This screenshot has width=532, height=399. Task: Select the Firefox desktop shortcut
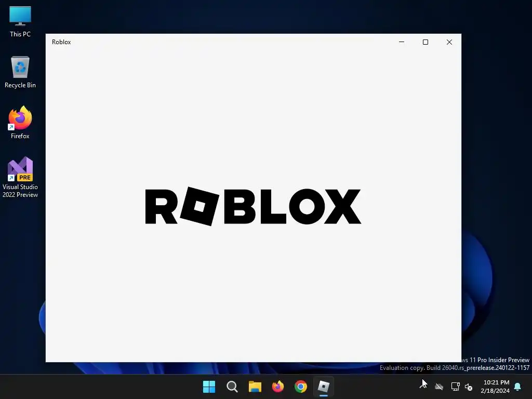pos(20,123)
